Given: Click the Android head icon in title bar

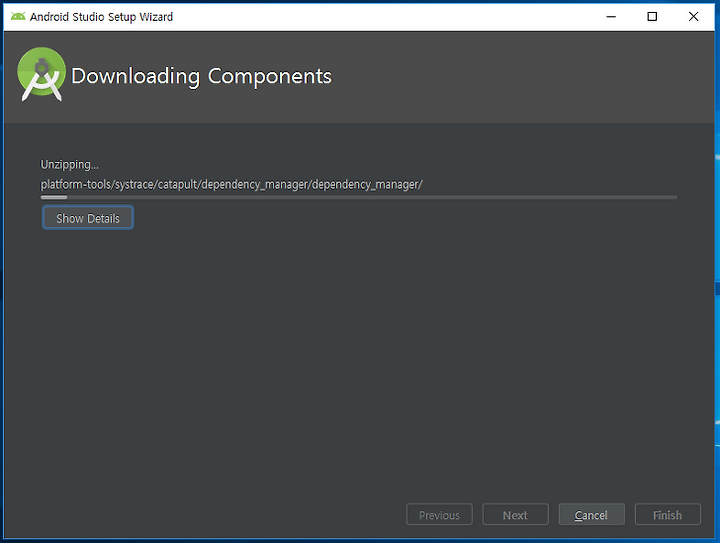Looking at the screenshot, I should 18,17.
